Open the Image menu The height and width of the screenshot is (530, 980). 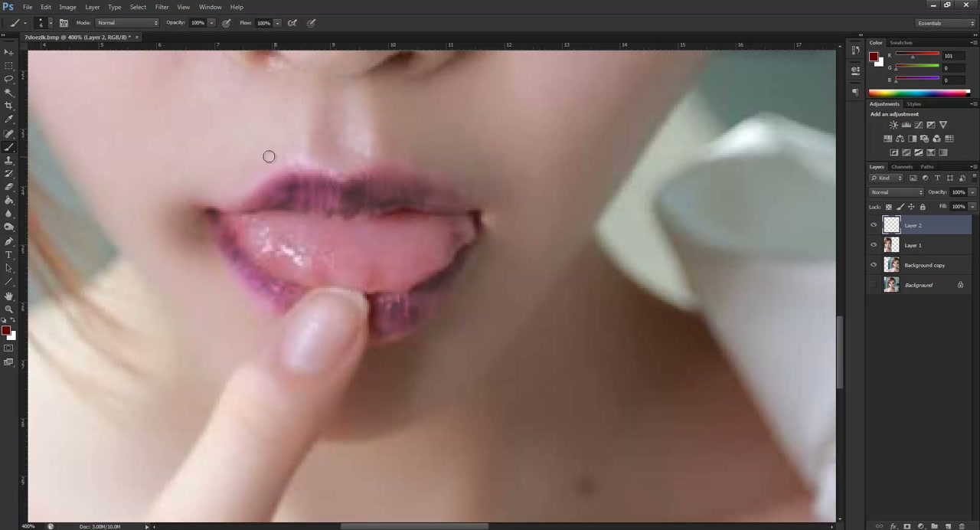(67, 7)
